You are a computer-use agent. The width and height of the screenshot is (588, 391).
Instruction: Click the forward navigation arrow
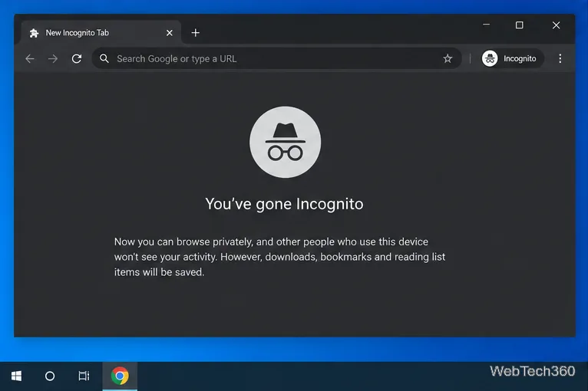pyautogui.click(x=53, y=58)
